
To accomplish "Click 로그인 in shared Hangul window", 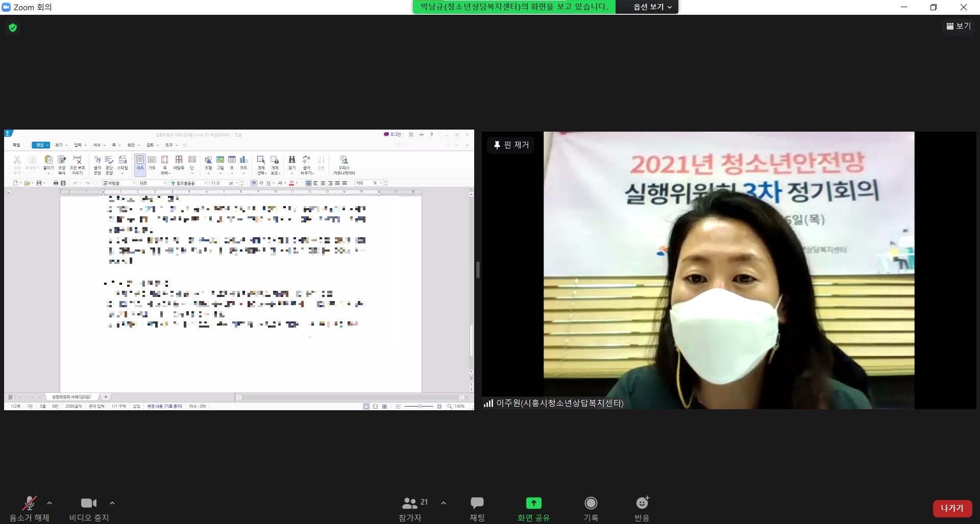I will (393, 135).
